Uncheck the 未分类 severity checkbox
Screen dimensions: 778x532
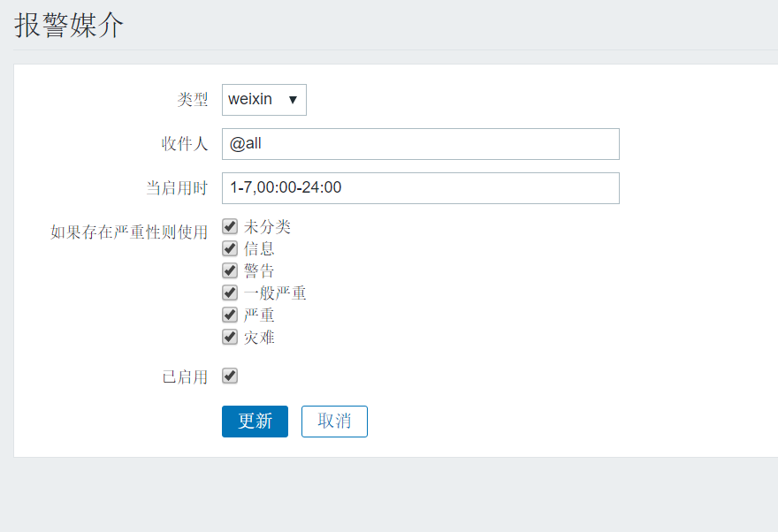tap(230, 226)
